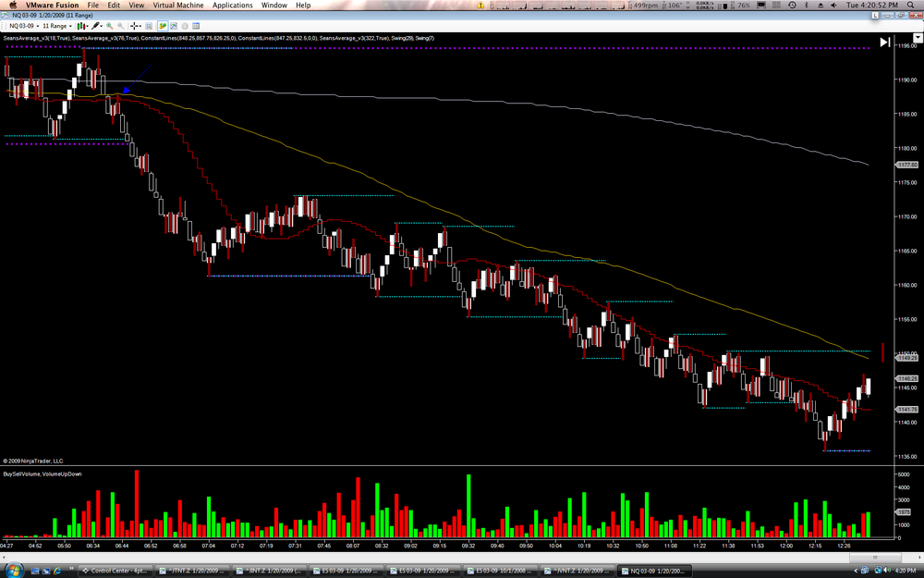This screenshot has height=578, width=924.
Task: Select the NQ 03-09 taskbar button
Action: [654, 571]
